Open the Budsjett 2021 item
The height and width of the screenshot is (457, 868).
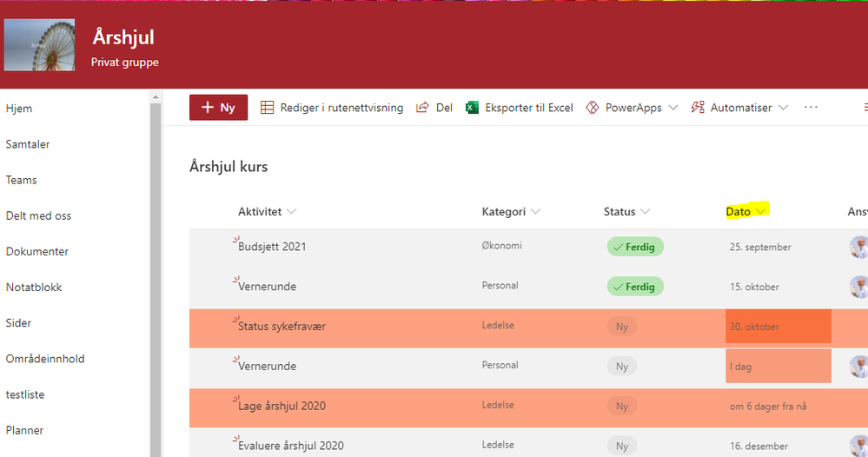(x=272, y=247)
